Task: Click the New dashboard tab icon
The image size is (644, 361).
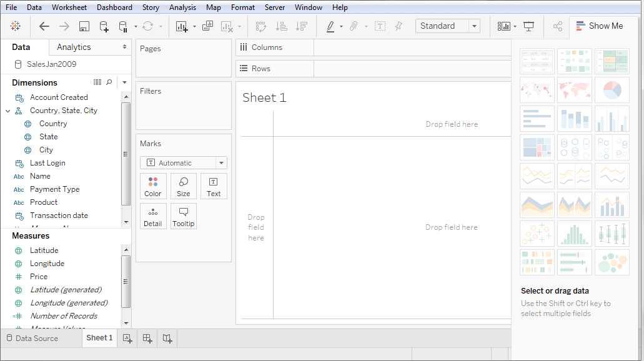Action: [x=147, y=339]
